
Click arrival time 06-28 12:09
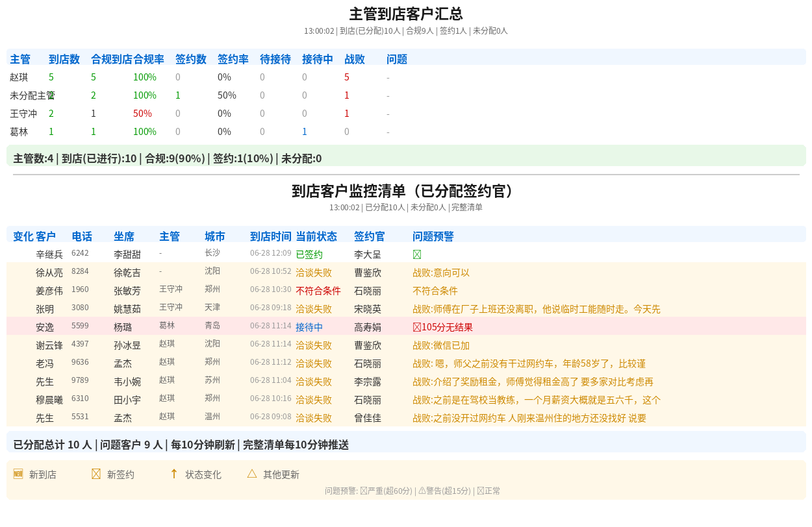coord(271,253)
